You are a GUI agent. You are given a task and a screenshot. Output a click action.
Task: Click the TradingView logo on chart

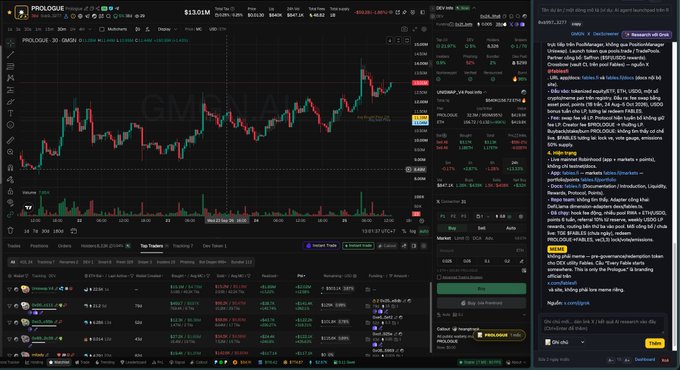click(x=29, y=208)
